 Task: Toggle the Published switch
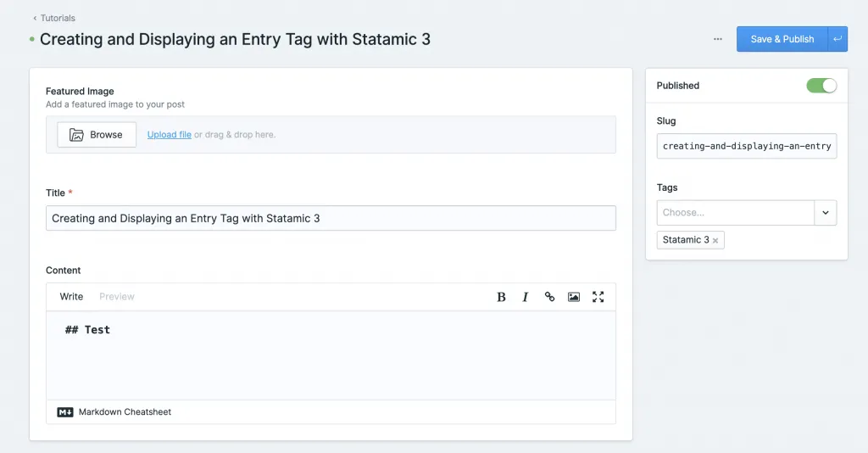(x=821, y=86)
